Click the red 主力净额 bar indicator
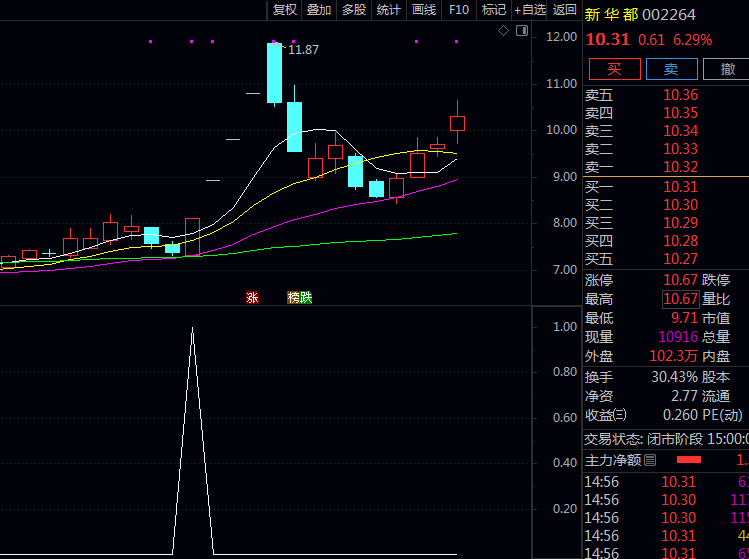 [x=689, y=460]
